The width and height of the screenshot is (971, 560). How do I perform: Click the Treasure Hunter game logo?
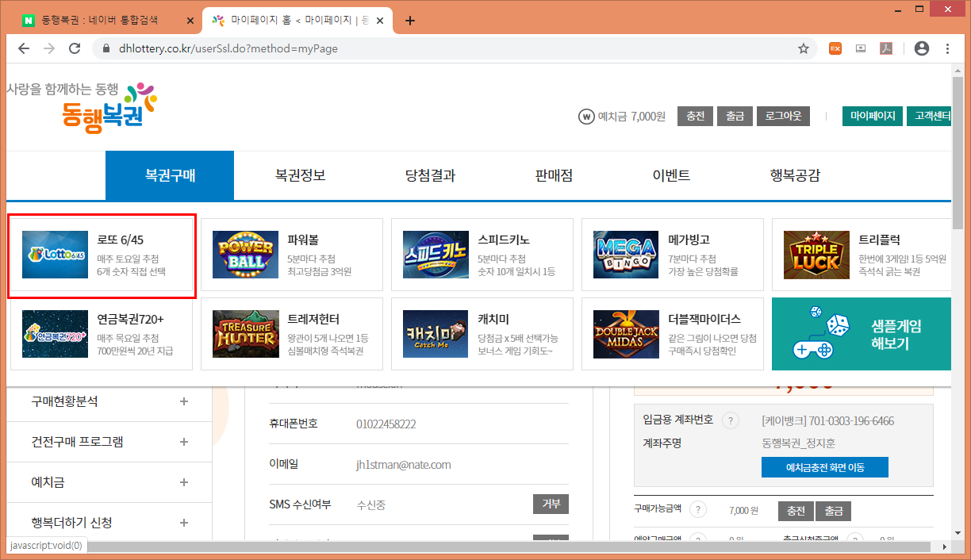(245, 334)
